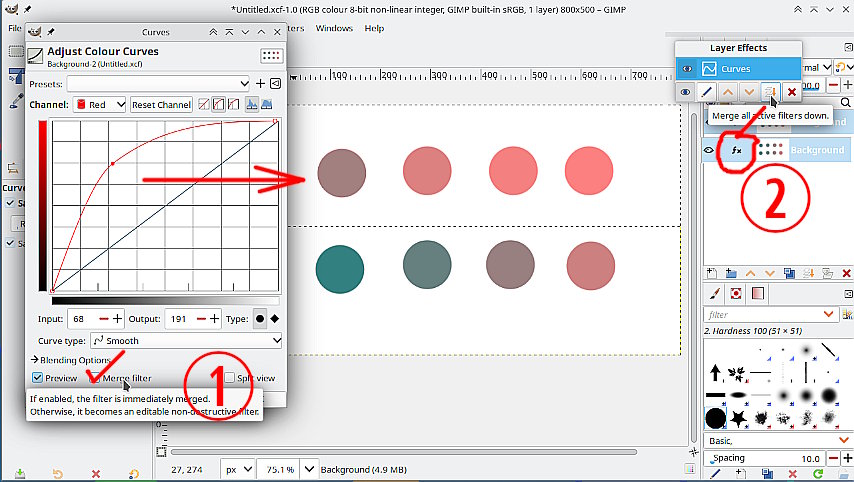Click the Input value field
This screenshot has height=482, width=854.
[83, 319]
